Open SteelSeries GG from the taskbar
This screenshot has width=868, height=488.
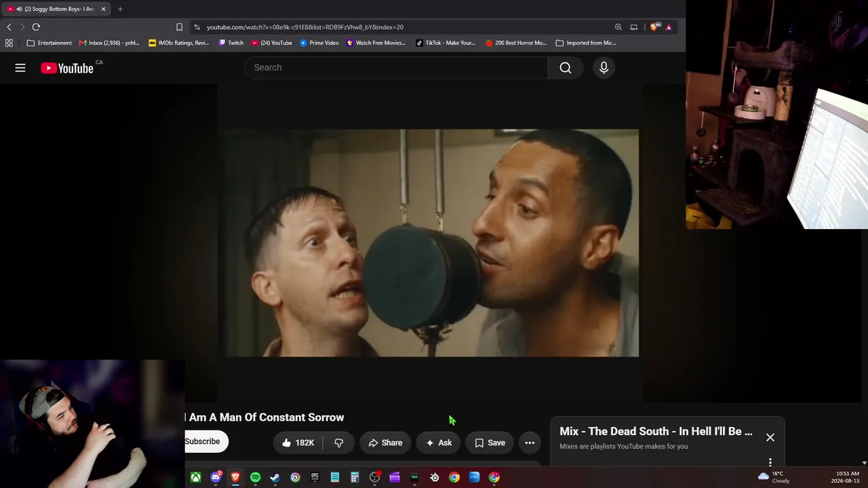pyautogui.click(x=435, y=477)
